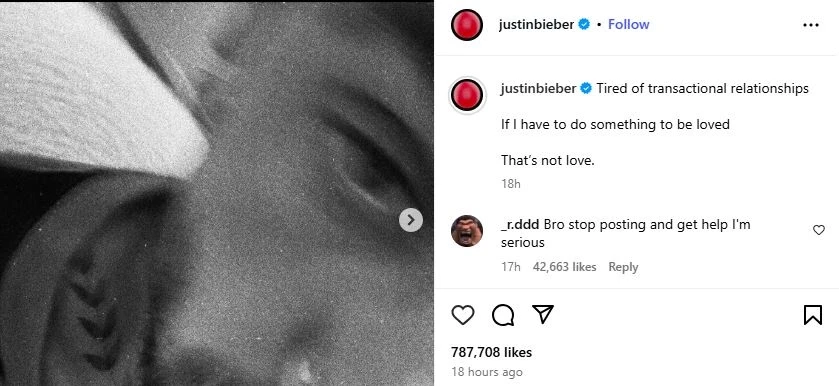Open comments with the speech bubble icon
The width and height of the screenshot is (839, 386).
click(x=503, y=315)
